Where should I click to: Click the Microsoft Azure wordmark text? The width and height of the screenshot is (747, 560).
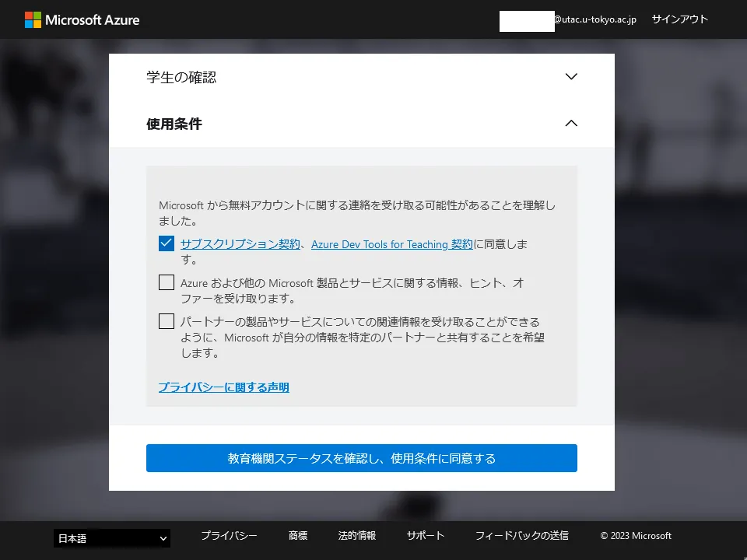[x=93, y=19]
